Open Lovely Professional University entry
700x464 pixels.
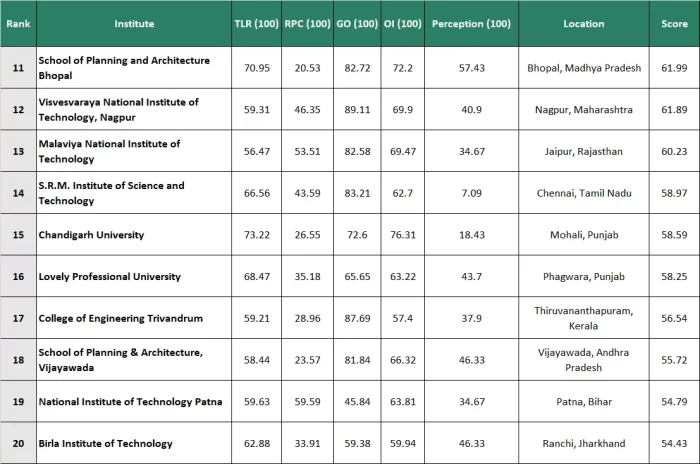pyautogui.click(x=109, y=276)
